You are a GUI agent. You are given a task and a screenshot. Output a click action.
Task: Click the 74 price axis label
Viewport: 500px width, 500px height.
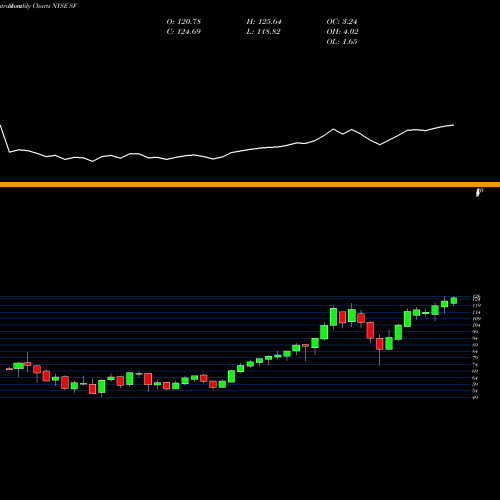(476, 365)
